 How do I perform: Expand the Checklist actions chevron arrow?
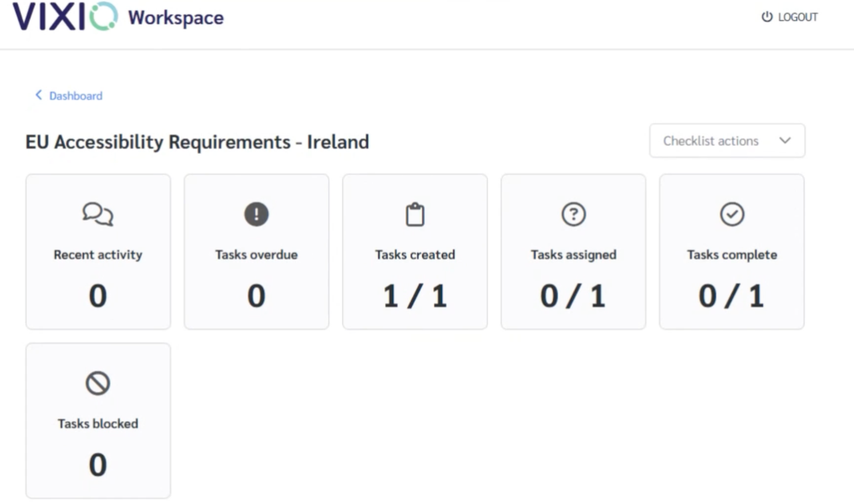785,140
